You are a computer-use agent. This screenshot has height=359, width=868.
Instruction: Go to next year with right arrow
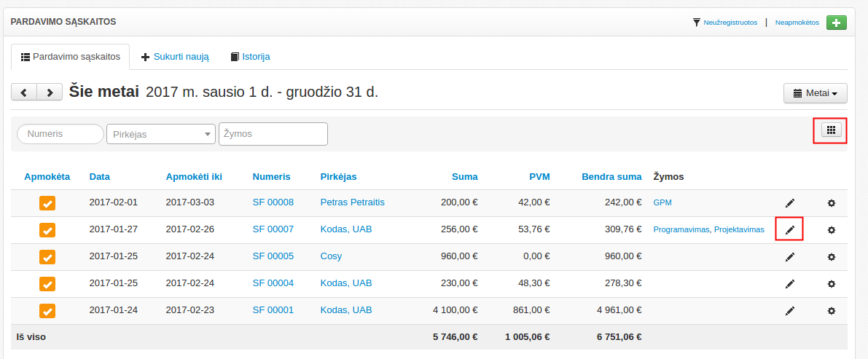(50, 92)
